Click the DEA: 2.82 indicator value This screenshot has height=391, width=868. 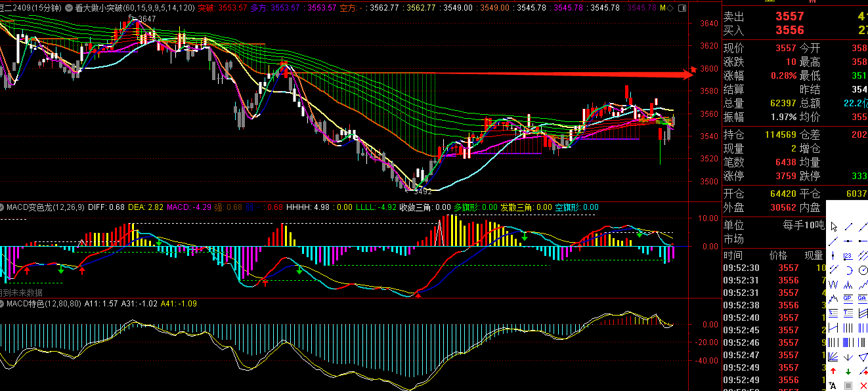point(145,207)
